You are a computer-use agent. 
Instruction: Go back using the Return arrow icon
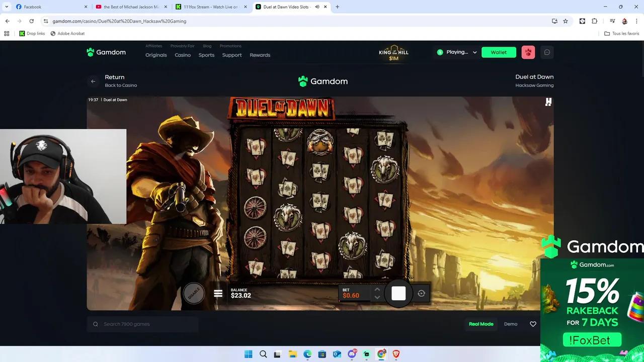tap(93, 81)
